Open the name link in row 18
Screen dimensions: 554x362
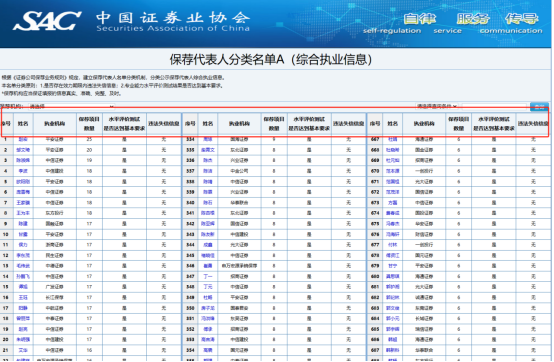point(23,319)
